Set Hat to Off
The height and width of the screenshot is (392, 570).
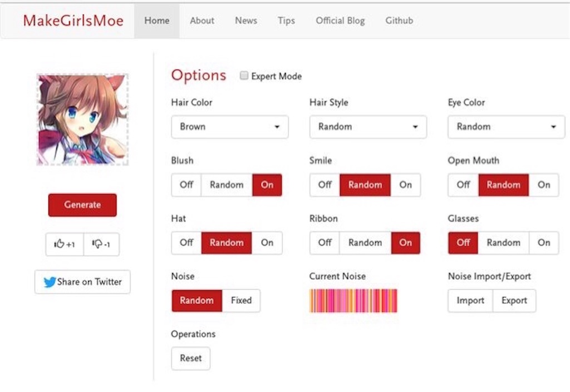[186, 242]
